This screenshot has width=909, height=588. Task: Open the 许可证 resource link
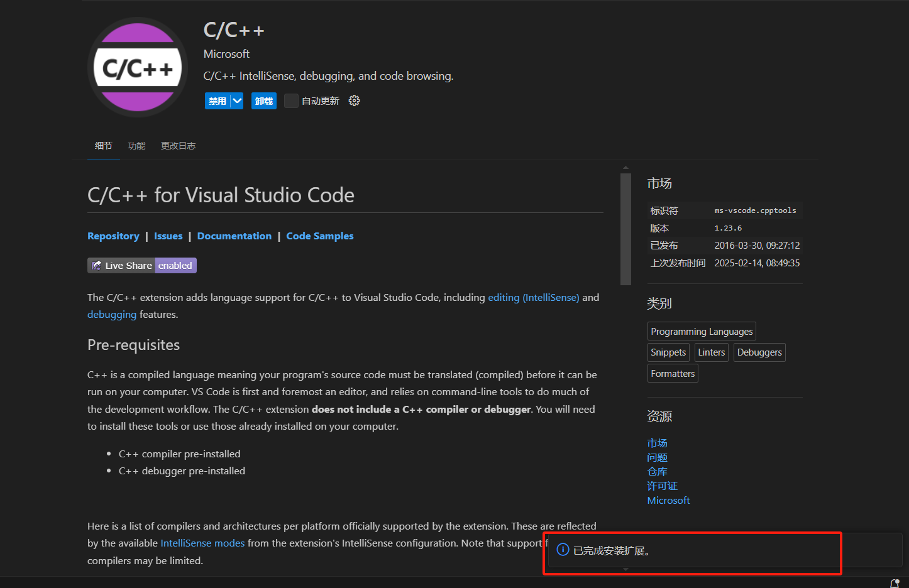tap(663, 486)
